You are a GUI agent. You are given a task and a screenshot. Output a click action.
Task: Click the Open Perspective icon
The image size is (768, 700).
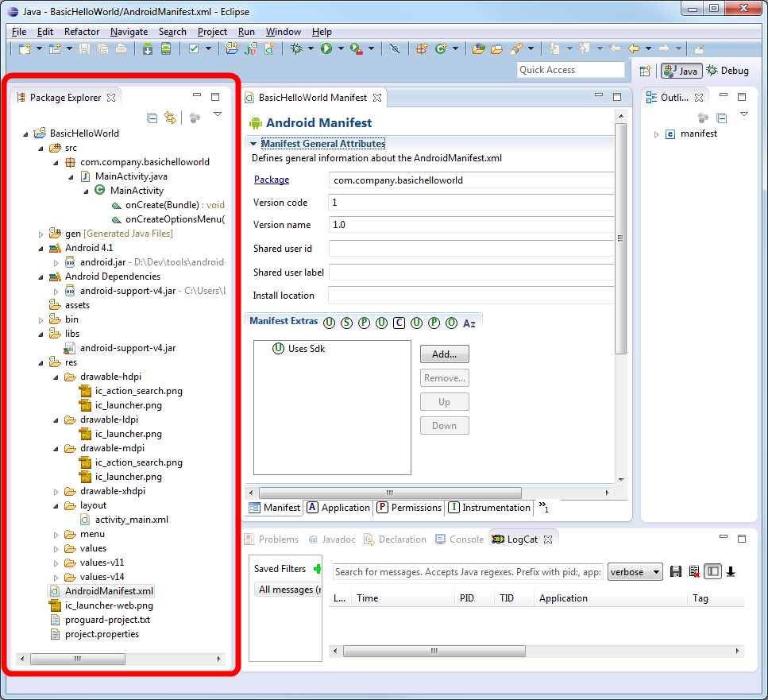[646, 71]
